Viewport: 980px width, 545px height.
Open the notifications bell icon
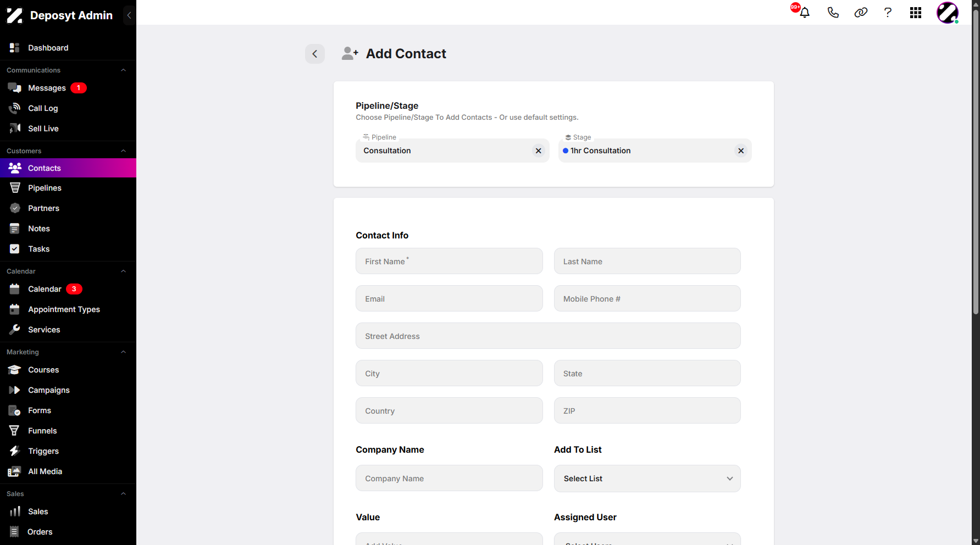click(805, 13)
